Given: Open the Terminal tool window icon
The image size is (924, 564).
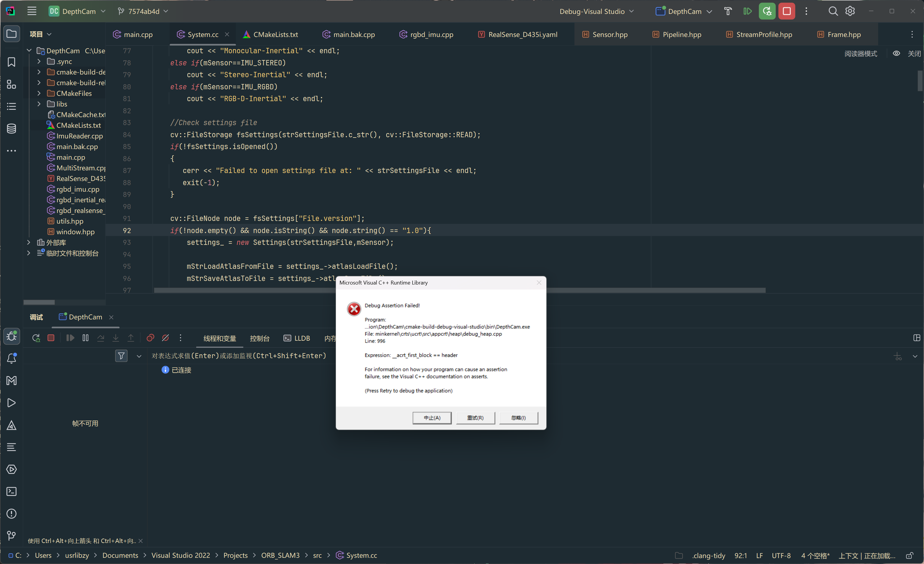Looking at the screenshot, I should coord(11,491).
